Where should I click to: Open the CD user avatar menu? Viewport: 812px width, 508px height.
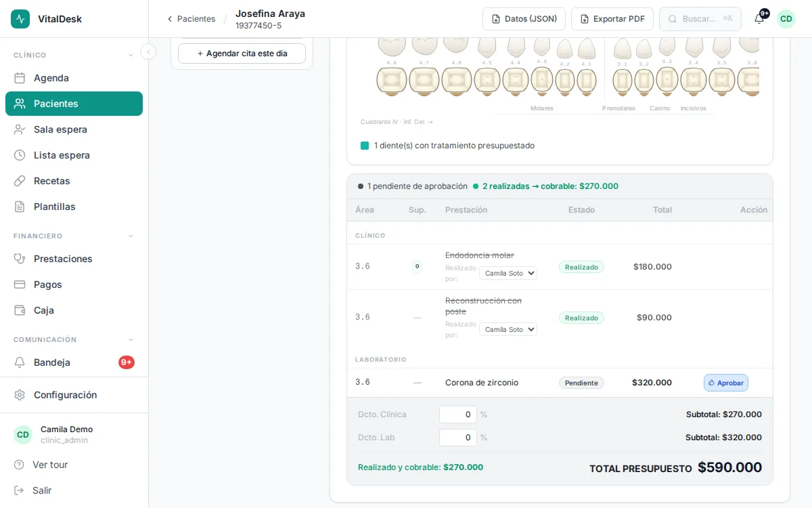786,19
